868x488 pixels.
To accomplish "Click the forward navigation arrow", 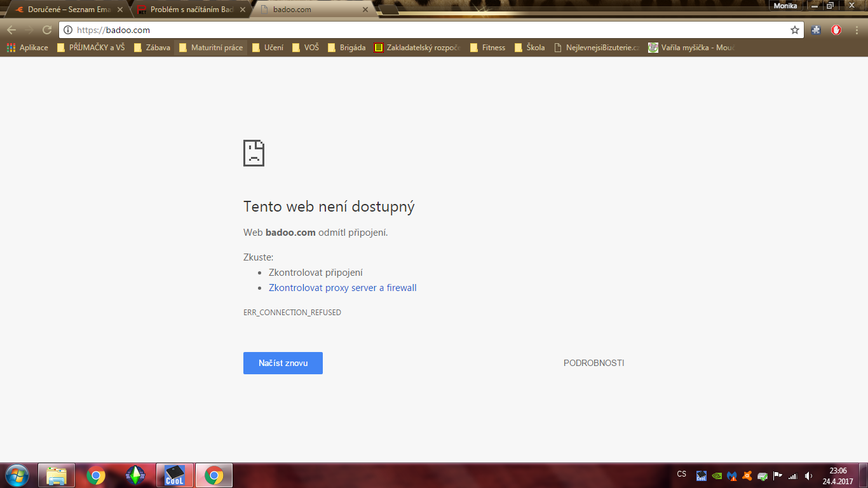I will pos(29,30).
